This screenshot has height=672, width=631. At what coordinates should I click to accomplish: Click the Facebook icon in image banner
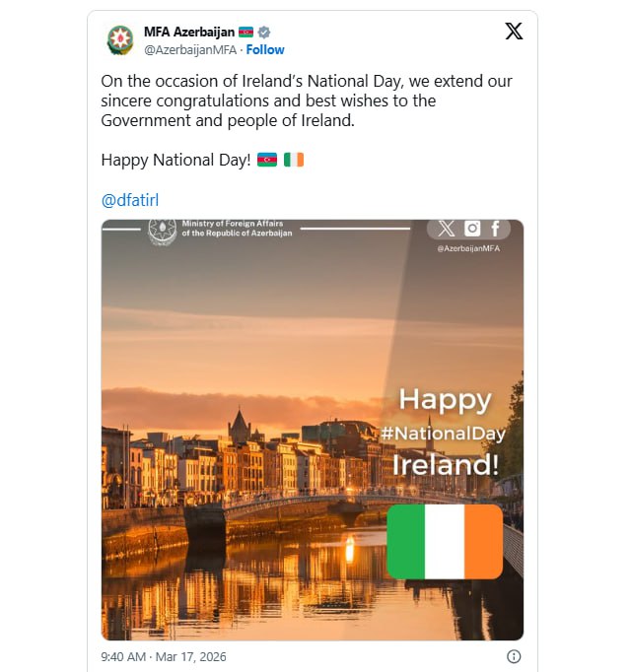(x=496, y=229)
